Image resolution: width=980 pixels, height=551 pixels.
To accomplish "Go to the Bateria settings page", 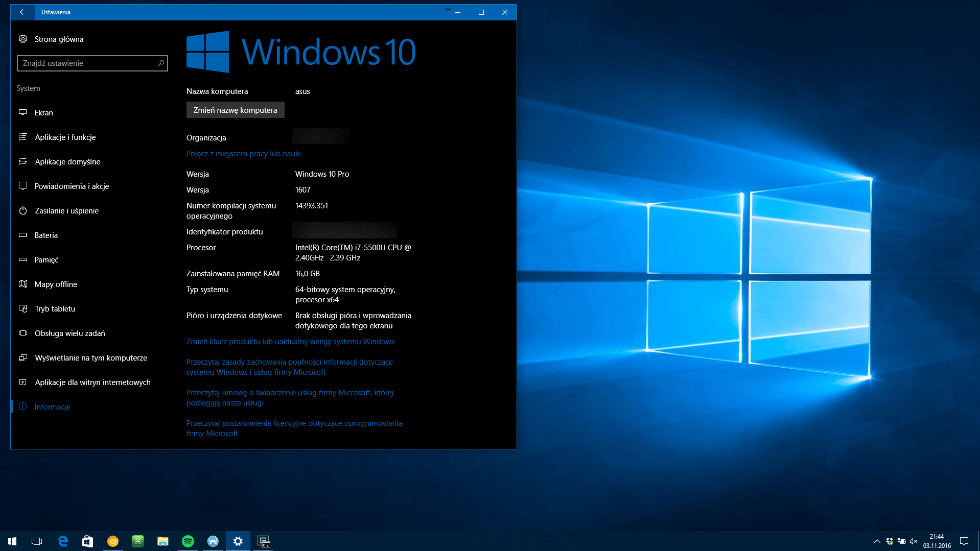I will (x=46, y=235).
